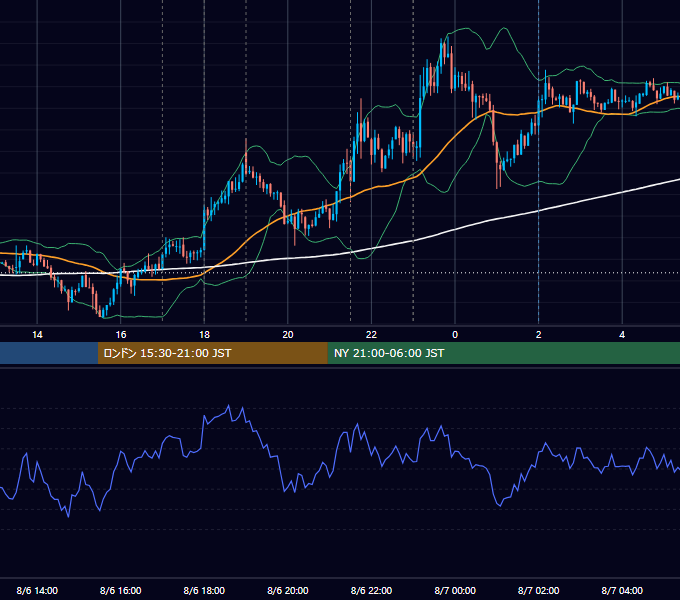Click the '8/7 04:00' oscillator time label
680x600 pixels.
point(622,590)
